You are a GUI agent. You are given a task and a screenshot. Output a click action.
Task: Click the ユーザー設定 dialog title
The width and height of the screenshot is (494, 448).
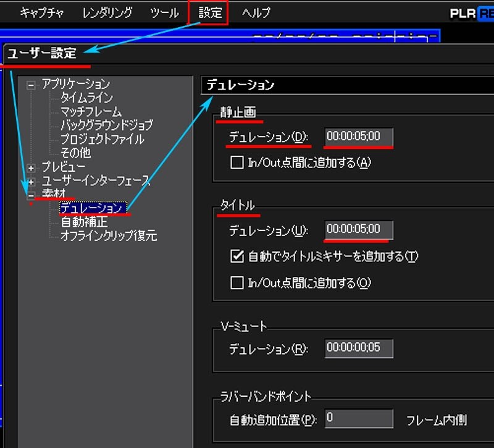click(41, 53)
